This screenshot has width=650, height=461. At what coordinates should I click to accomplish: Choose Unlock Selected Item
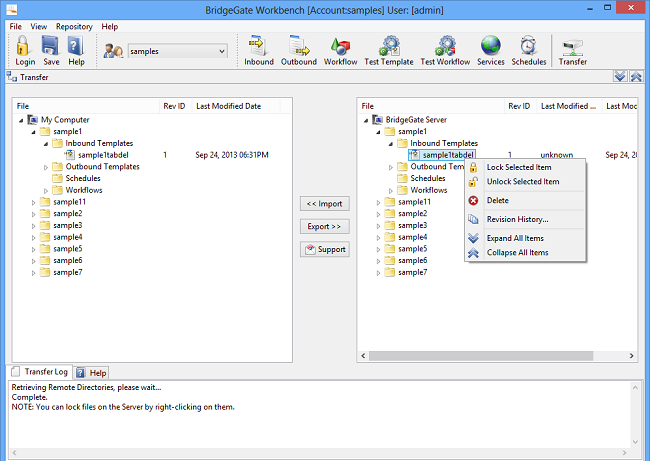point(525,182)
